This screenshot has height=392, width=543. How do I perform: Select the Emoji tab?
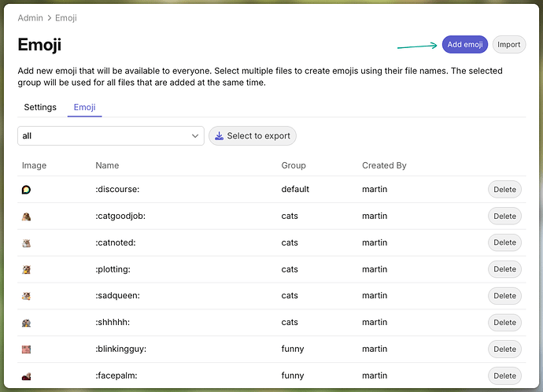pyautogui.click(x=84, y=107)
